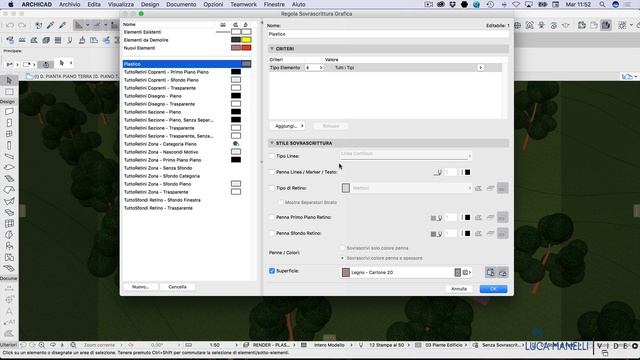Enable the Tipo Linea checkbox
The width and height of the screenshot is (640, 360).
tap(272, 156)
